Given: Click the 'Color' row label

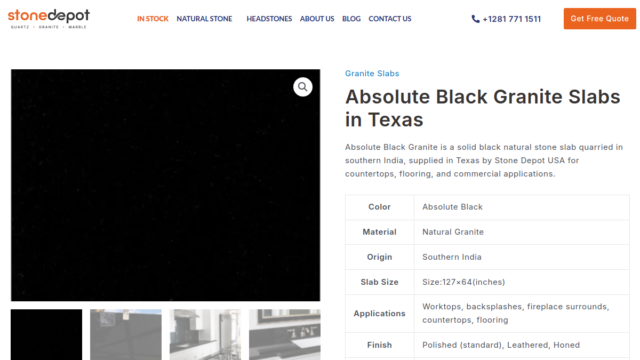Looking at the screenshot, I should pos(379,207).
